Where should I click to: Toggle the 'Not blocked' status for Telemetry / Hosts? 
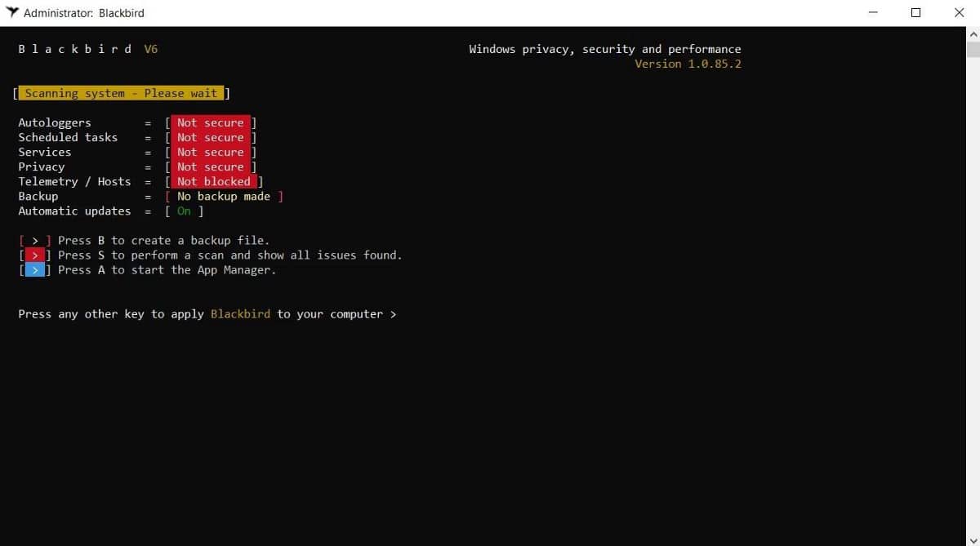click(x=214, y=181)
